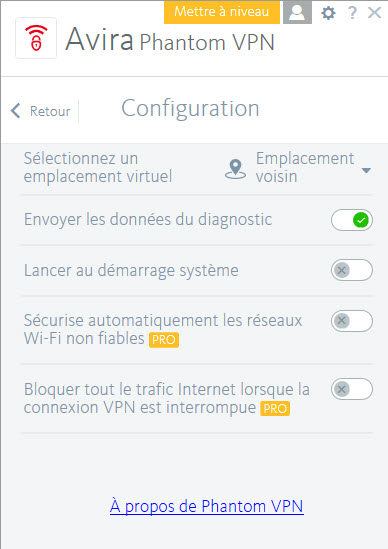This screenshot has width=388, height=549.
Task: Open settings via the gear icon
Action: 328,13
